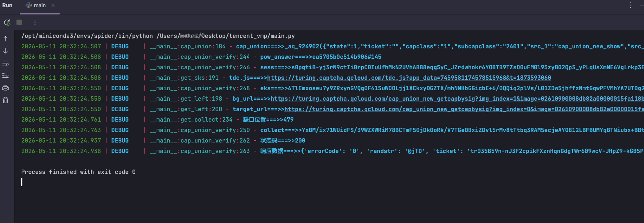This screenshot has height=223, width=644.
Task: Click the timestamp 20:32:24.761
Action: 61,119
